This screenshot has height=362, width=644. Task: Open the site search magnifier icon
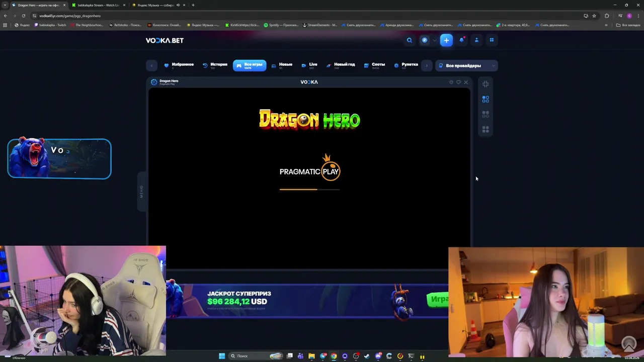coord(410,40)
